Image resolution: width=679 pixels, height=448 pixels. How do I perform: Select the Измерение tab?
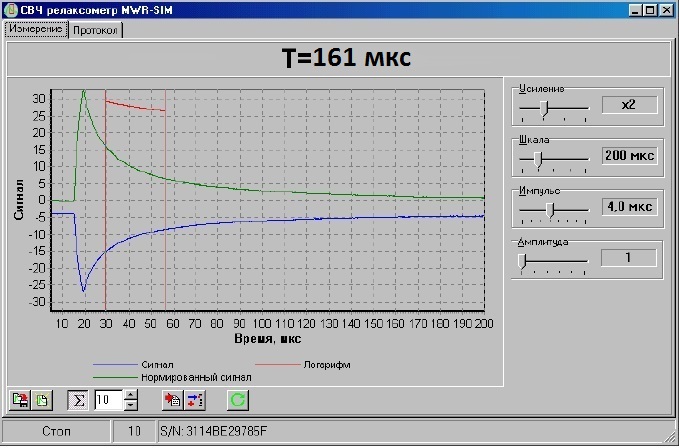36,29
